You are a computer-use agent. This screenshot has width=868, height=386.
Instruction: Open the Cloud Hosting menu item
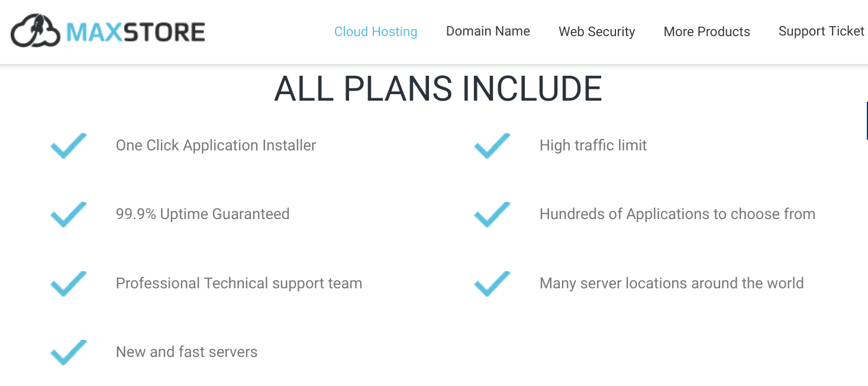pos(376,31)
